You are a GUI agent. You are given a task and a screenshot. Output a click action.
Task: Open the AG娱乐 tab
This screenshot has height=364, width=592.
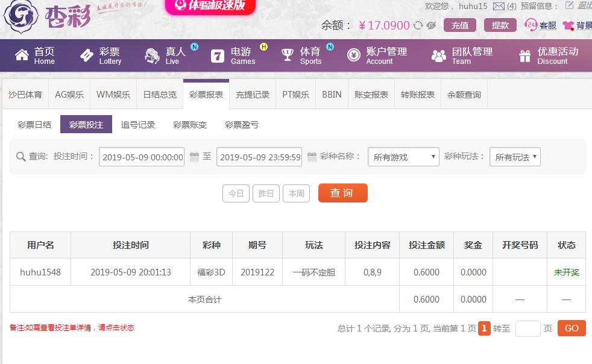[x=69, y=95]
